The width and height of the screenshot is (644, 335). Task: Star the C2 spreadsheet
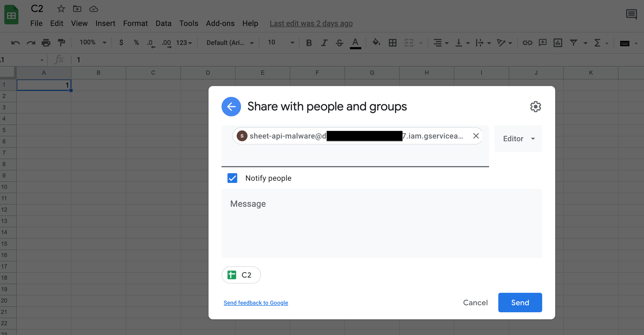coord(61,9)
